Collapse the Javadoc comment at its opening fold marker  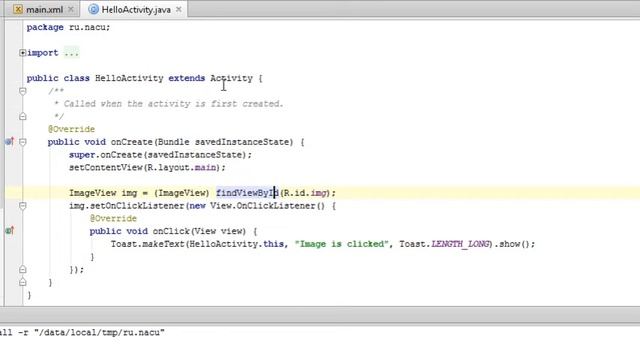pyautogui.click(x=22, y=91)
